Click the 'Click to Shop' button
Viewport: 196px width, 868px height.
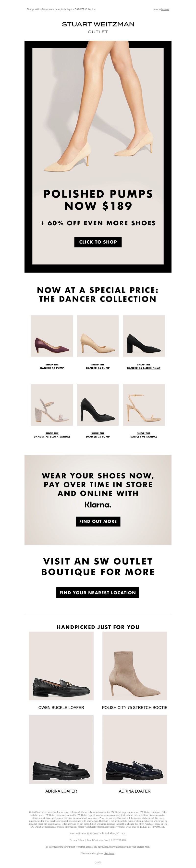tap(98, 242)
